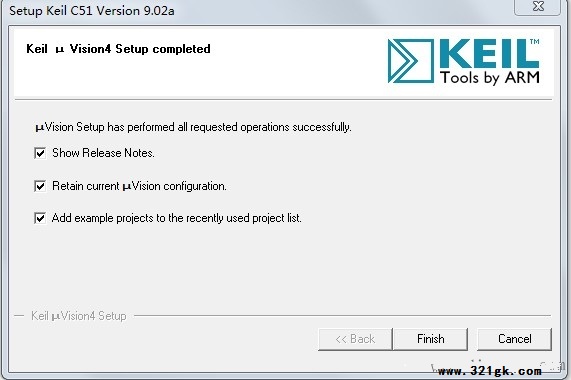Click the Setup completed header text
571x380 pixels.
118,49
